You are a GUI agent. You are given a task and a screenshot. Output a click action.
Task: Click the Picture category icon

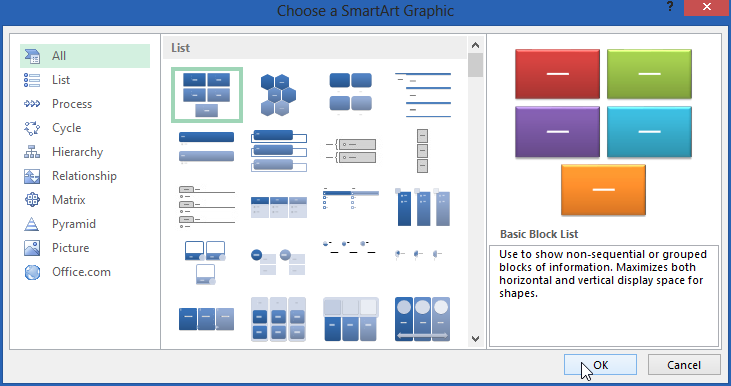pyautogui.click(x=32, y=248)
